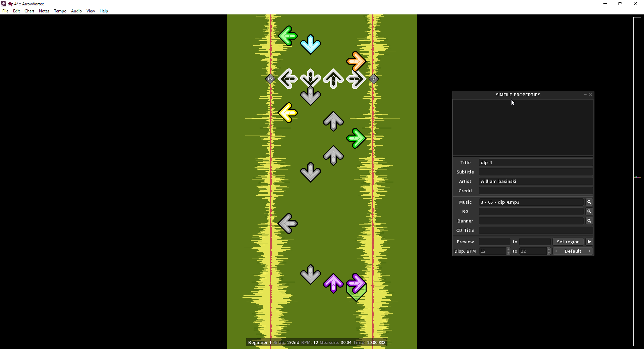Viewport: 644px width, 349px height.
Task: Play the preview region
Action: pos(589,242)
